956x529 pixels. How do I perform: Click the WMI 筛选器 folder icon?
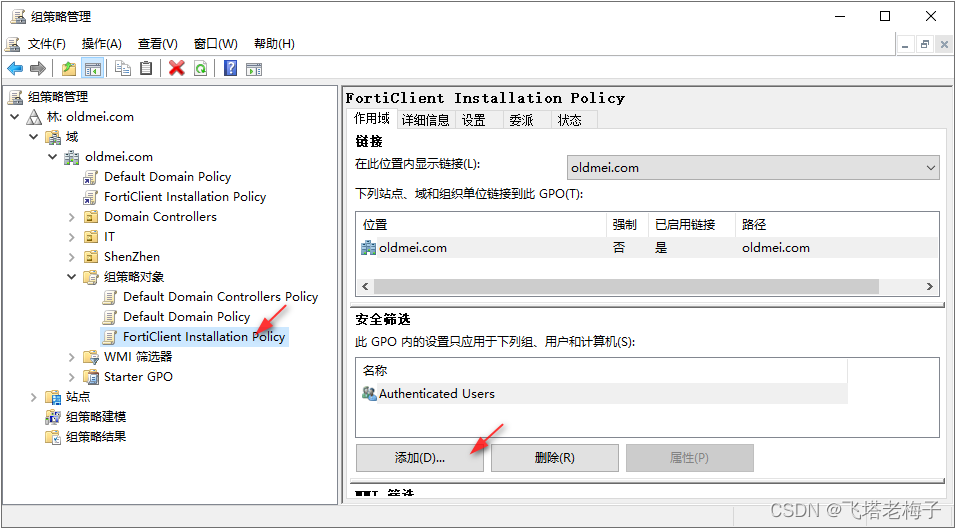[x=91, y=357]
